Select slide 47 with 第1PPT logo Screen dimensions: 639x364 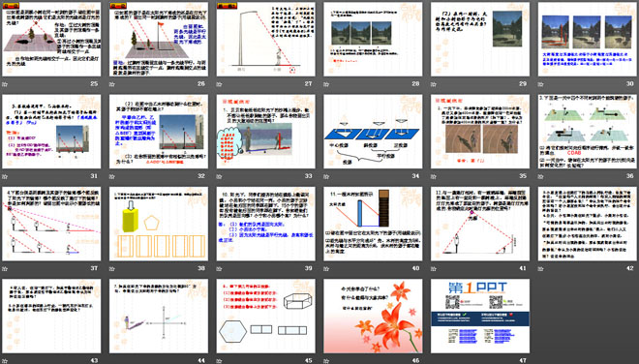(x=480, y=316)
